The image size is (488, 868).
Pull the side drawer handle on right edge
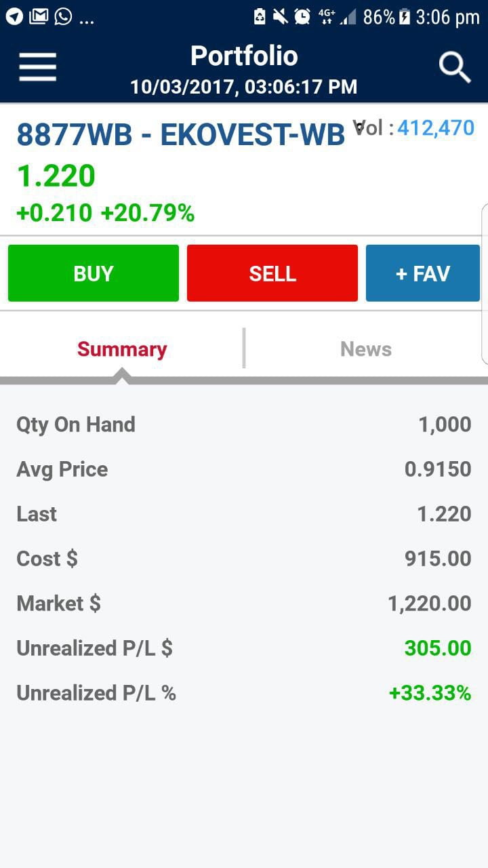coord(484,283)
